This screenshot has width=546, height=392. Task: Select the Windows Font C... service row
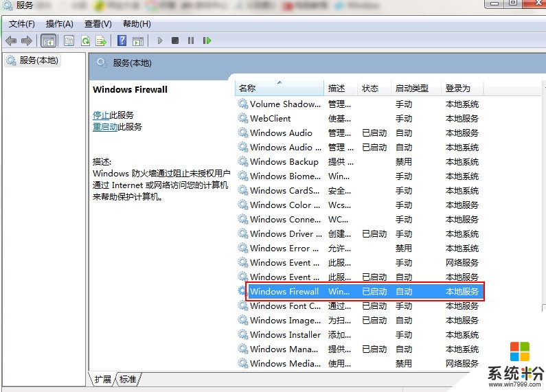[359, 306]
